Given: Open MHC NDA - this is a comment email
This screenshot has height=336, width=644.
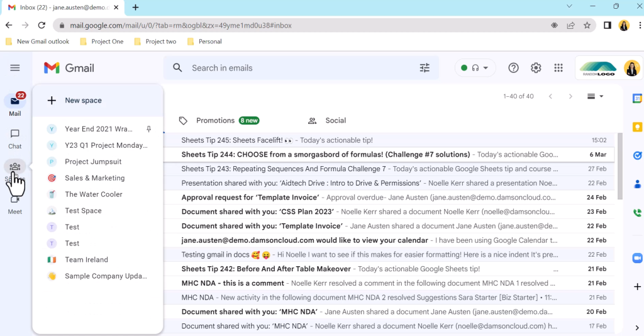Looking at the screenshot, I should tap(389, 283).
